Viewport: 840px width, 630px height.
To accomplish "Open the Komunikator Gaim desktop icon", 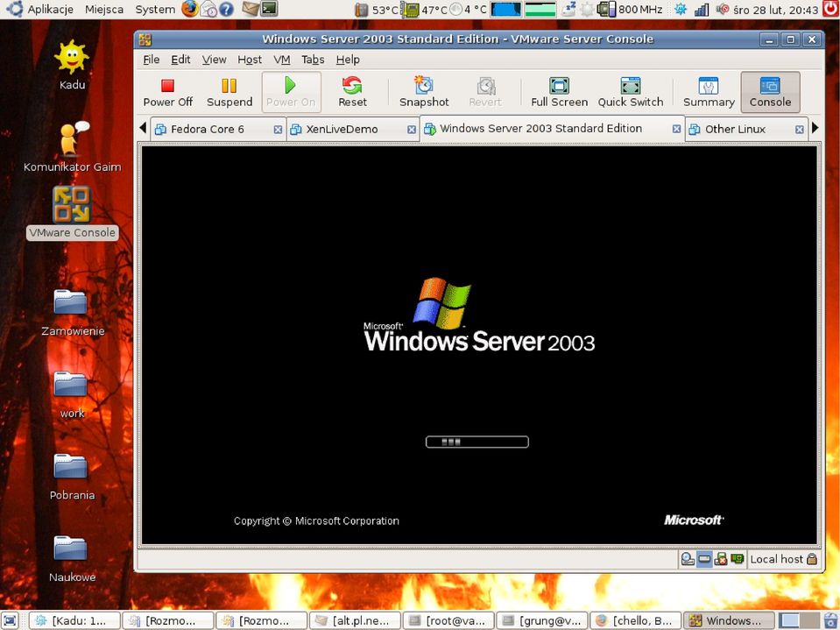I will pos(72,147).
